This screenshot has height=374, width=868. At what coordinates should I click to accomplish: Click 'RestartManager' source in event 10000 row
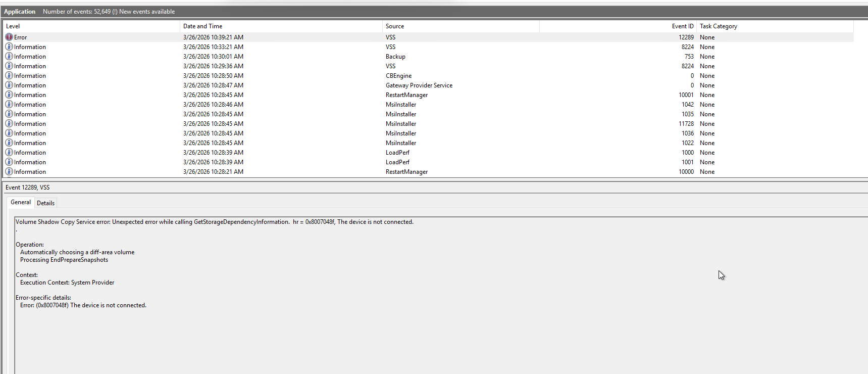pyautogui.click(x=406, y=172)
